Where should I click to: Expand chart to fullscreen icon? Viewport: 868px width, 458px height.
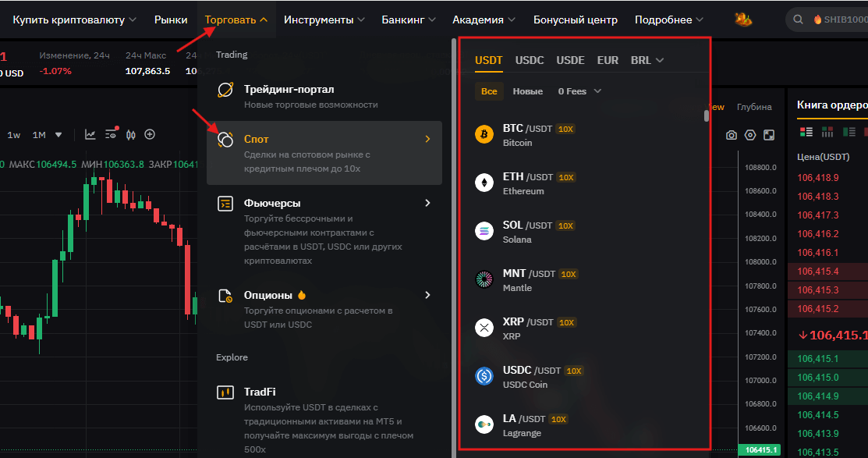(769, 135)
